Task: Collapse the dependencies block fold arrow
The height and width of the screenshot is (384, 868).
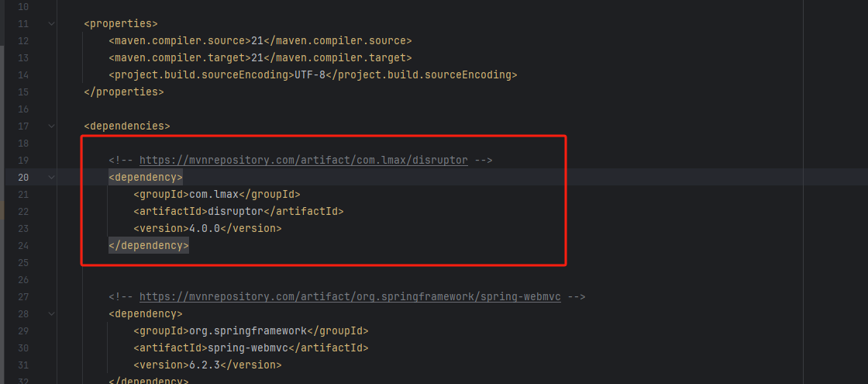Action: (51, 126)
